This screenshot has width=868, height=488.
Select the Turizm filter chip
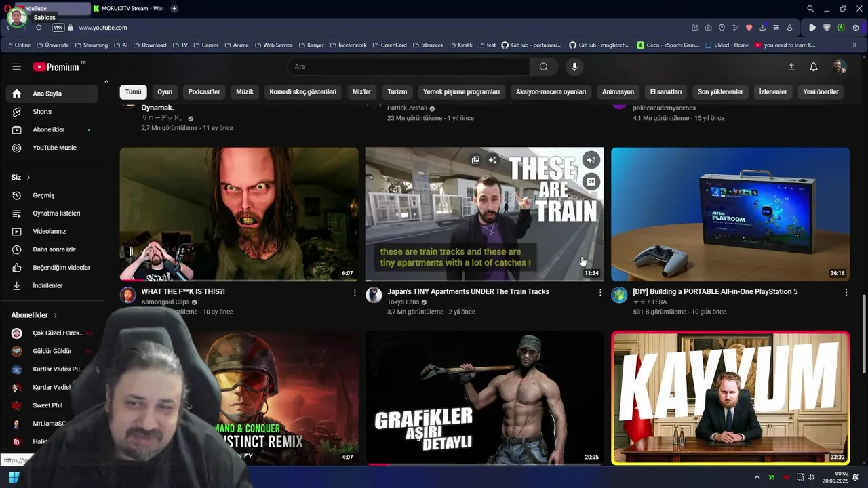pyautogui.click(x=397, y=91)
